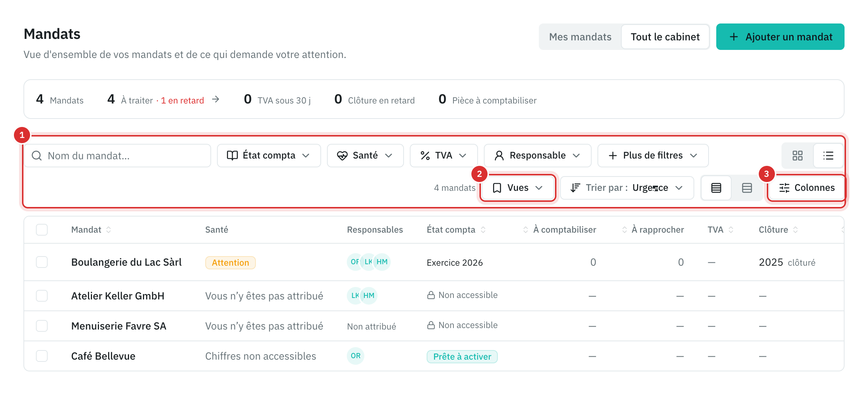
Task: Sort by TVA column arrows
Action: coord(731,230)
